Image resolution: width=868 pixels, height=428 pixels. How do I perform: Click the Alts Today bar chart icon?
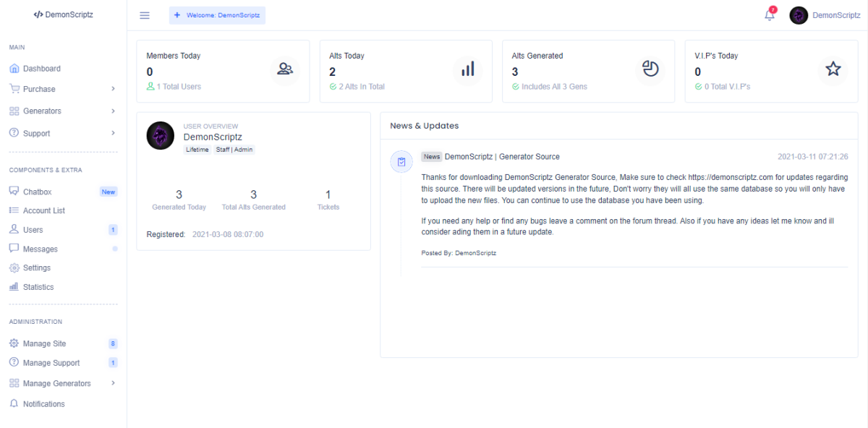coord(468,69)
